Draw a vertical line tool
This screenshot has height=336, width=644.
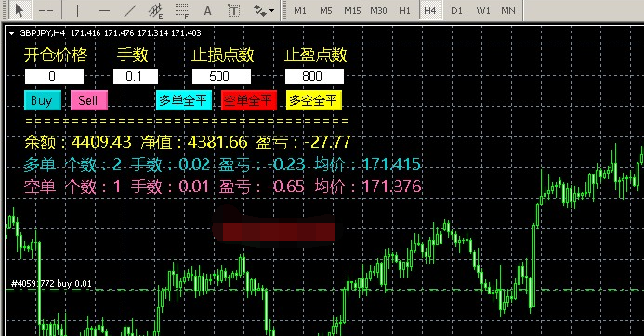click(78, 10)
